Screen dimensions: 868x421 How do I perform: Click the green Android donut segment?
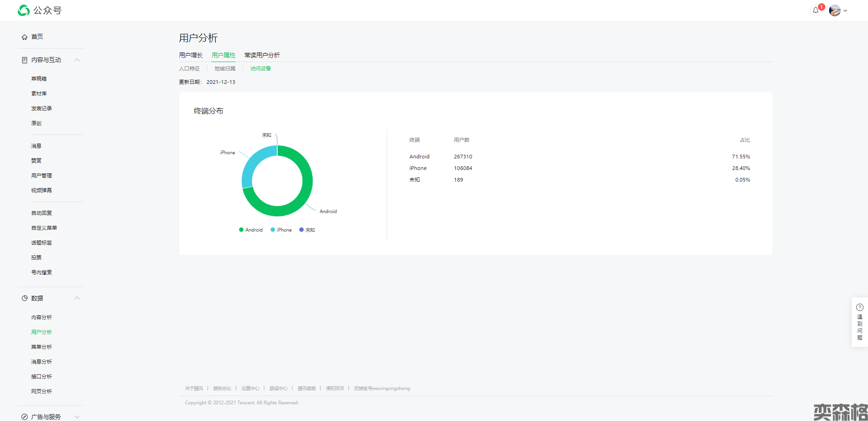304,195
